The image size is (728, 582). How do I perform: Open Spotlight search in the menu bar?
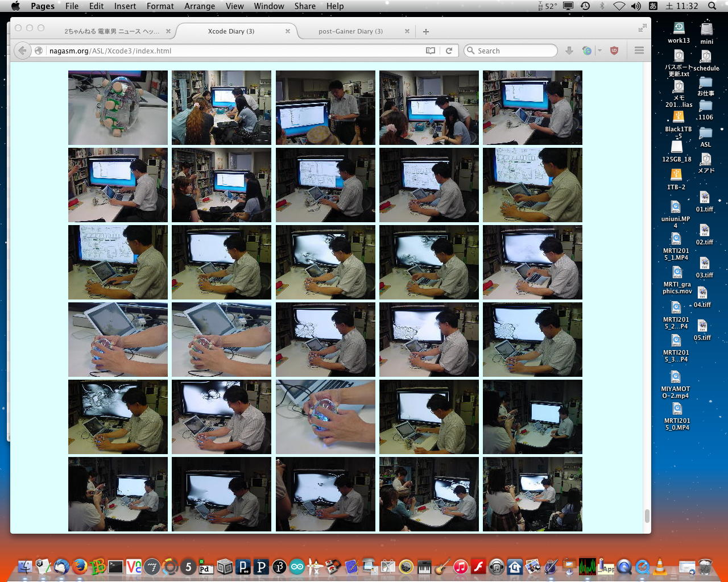point(712,6)
